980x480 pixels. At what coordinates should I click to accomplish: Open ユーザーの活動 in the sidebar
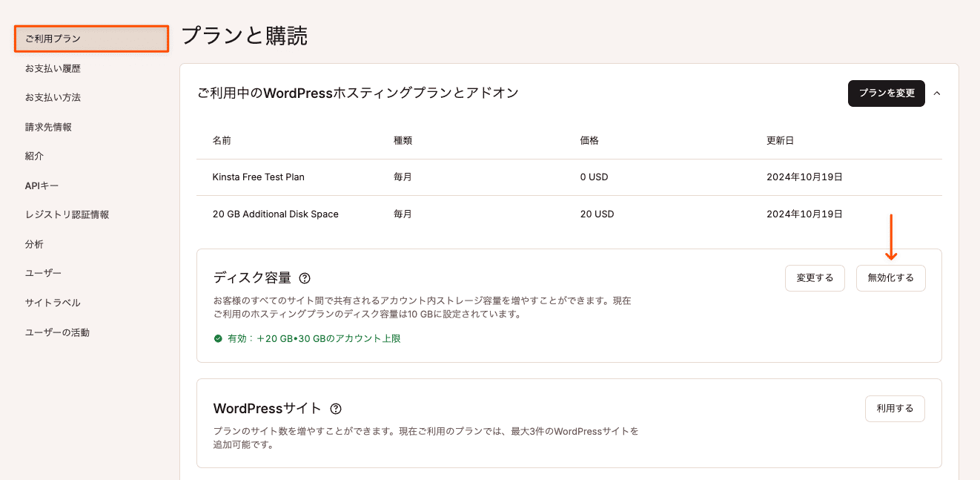[x=57, y=332]
